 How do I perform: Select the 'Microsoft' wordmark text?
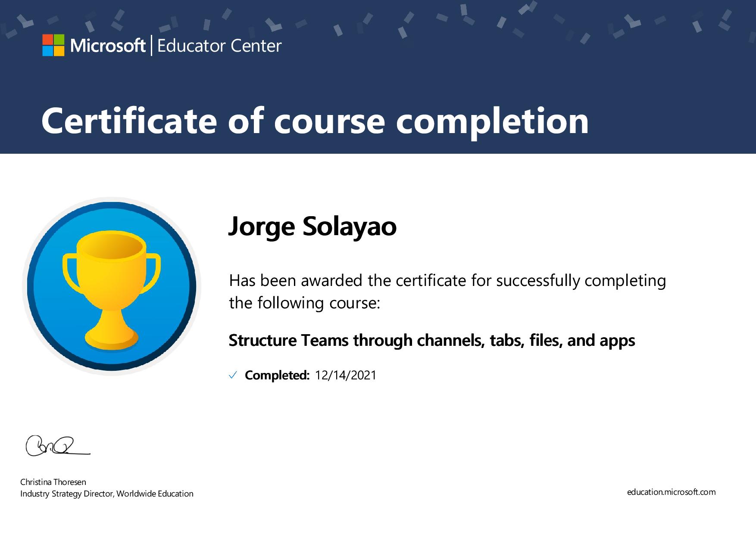click(x=108, y=46)
